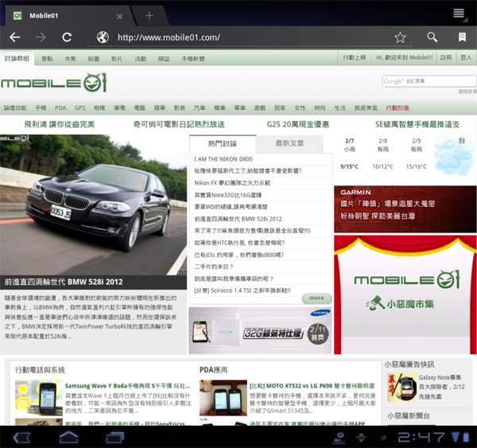The height and width of the screenshot is (448, 477).
Task: Open the GPS category in the green nav bar
Action: click(80, 107)
